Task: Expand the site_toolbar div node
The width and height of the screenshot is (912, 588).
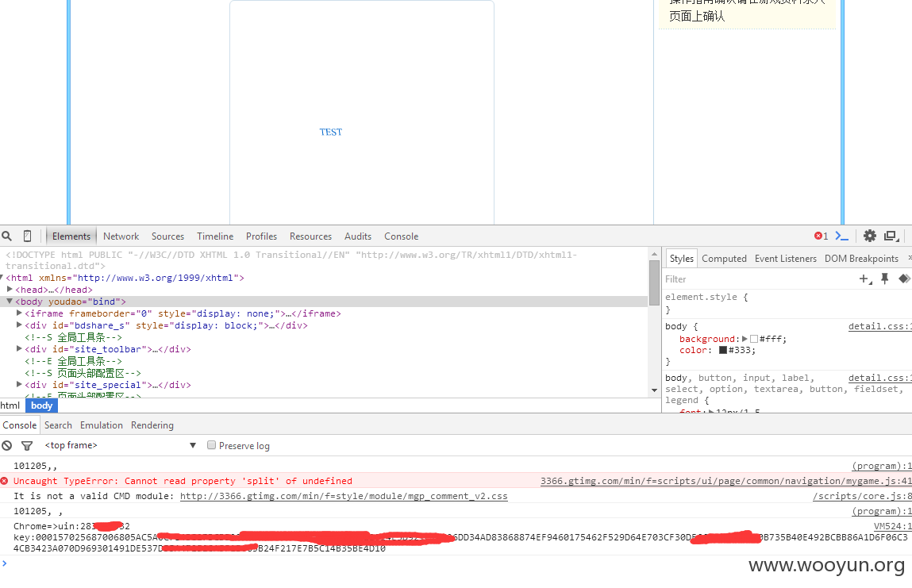Action: pyautogui.click(x=19, y=349)
